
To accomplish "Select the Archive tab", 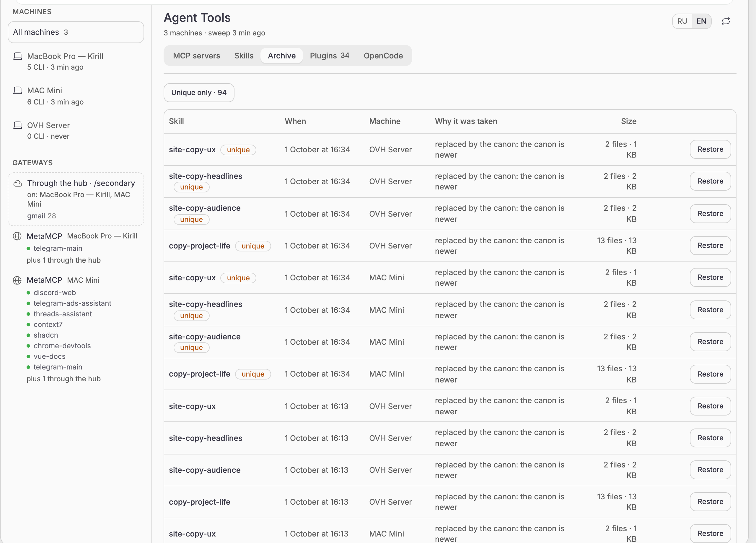I will click(x=281, y=56).
